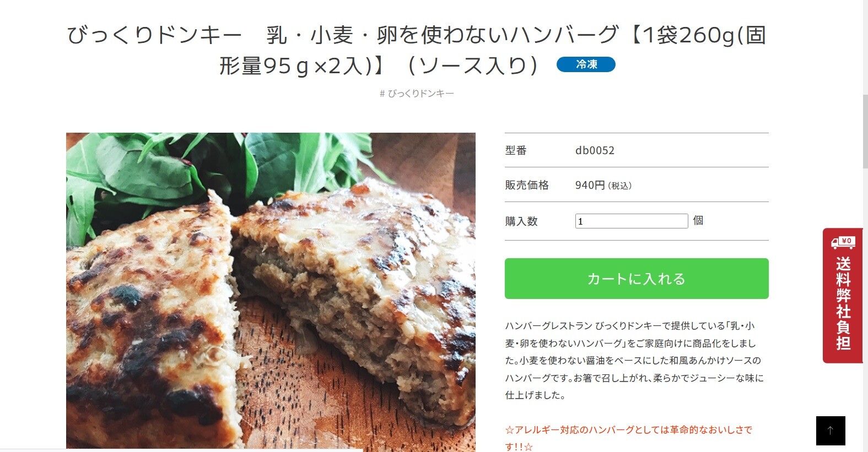868x452 pixels.
Task: Click the 型番 db0052 value
Action: [x=595, y=150]
